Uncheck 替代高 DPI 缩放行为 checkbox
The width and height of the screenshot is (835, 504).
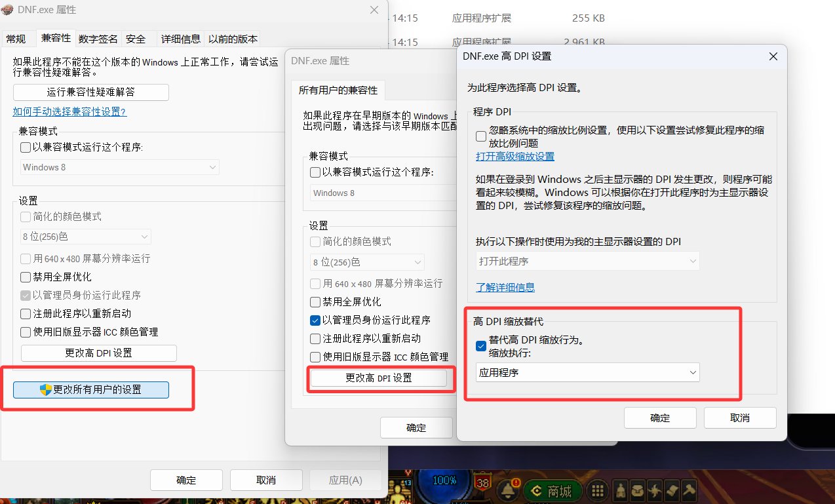click(x=481, y=341)
